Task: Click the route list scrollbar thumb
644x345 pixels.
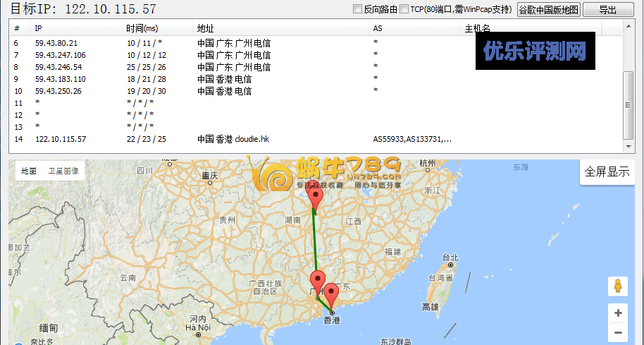Action: pyautogui.click(x=628, y=105)
